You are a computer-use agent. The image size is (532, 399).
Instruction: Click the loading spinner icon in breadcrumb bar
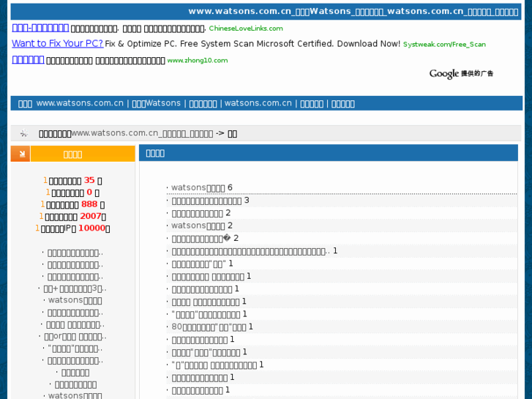tap(23, 133)
